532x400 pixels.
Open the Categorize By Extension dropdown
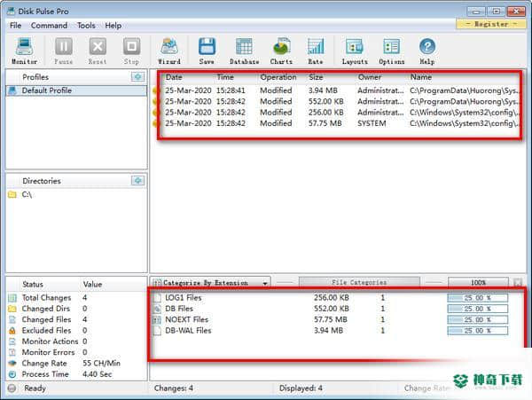[x=210, y=283]
